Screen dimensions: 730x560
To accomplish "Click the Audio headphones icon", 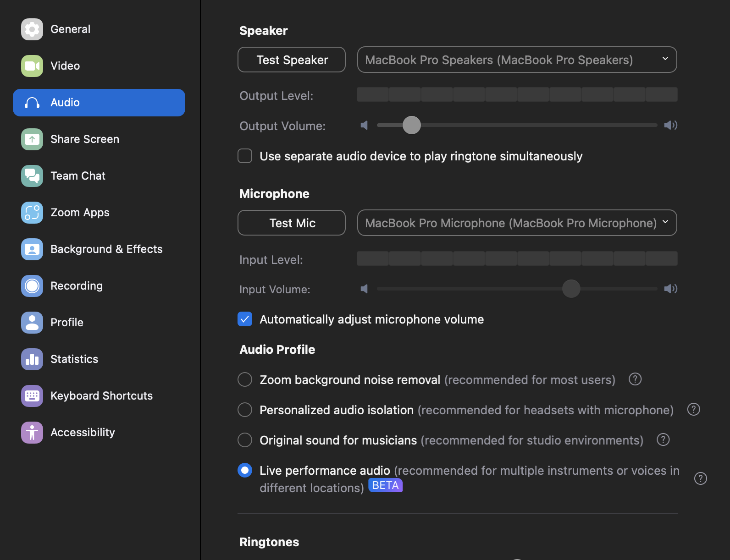I will coord(32,103).
